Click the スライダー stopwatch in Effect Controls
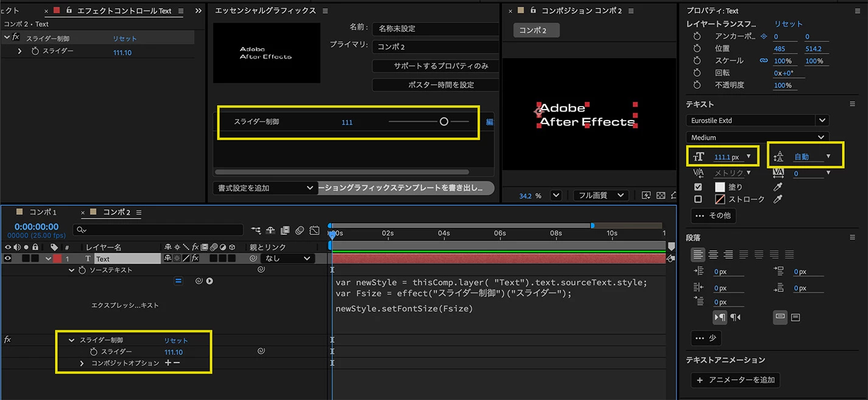Viewport: 868px width, 400px height. click(x=35, y=52)
